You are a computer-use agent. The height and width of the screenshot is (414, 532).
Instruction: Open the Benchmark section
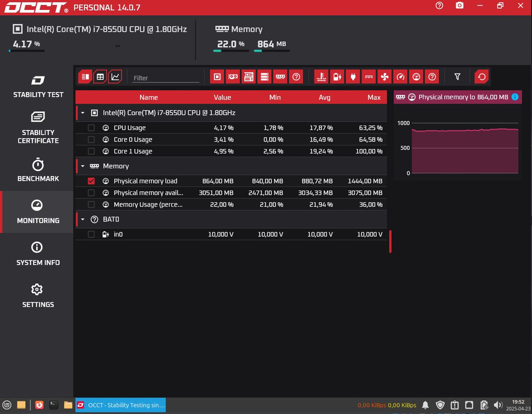38,170
